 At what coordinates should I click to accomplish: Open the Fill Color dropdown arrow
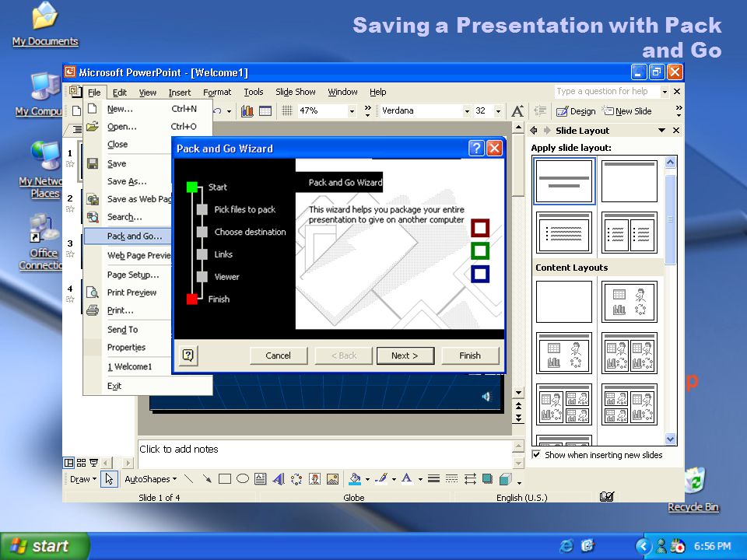(x=367, y=479)
